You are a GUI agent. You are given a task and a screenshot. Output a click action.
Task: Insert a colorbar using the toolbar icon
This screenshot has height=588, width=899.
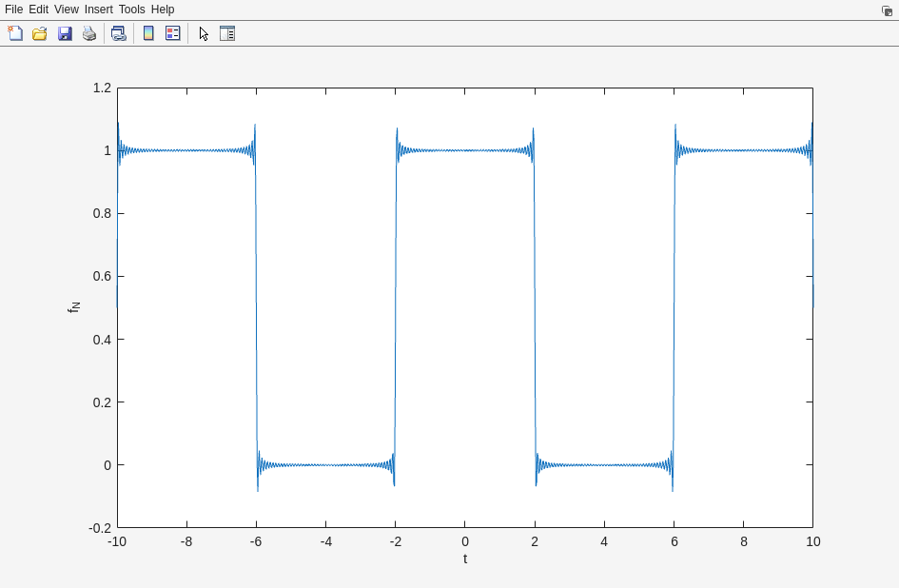point(148,33)
